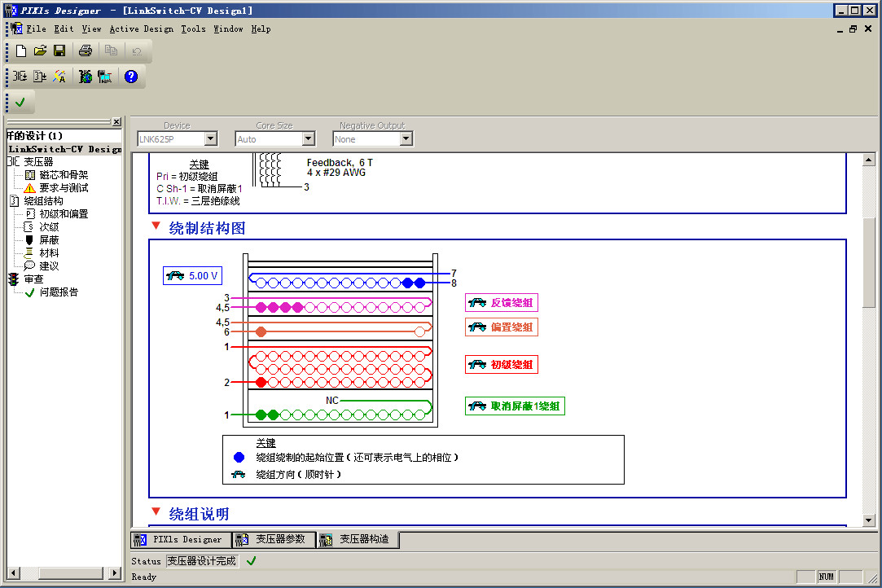The width and height of the screenshot is (882, 588).
Task: Select 磁芯和骨架 tree item
Action: (64, 175)
